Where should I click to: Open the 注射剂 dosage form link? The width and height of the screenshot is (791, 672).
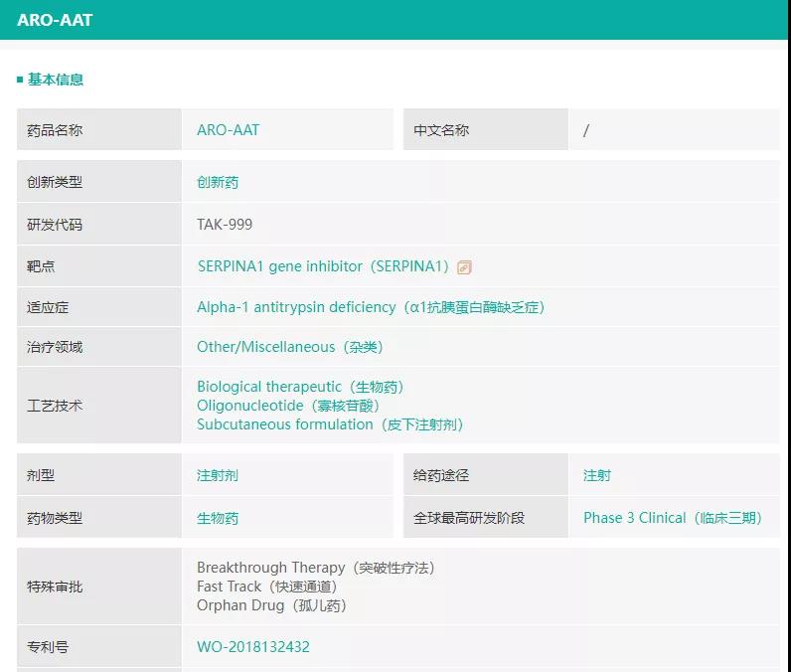pyautogui.click(x=218, y=475)
